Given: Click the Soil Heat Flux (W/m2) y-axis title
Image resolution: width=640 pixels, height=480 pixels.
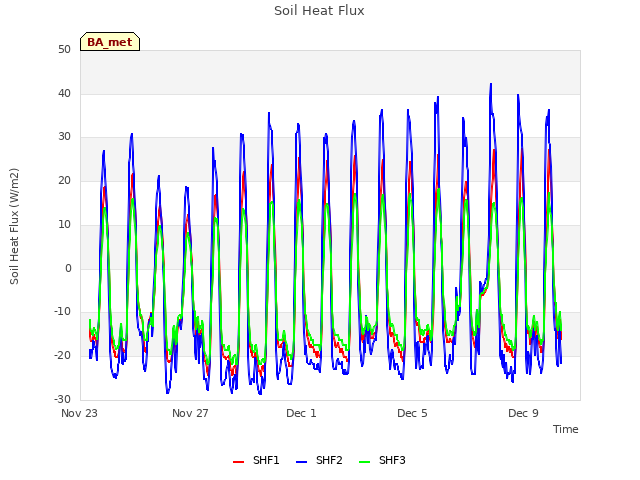Looking at the screenshot, I should click(x=14, y=226).
